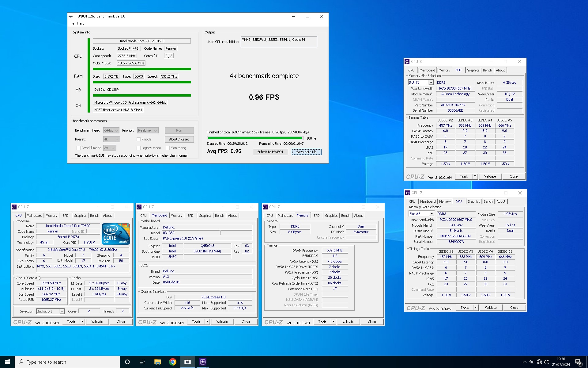Click HWBOT x265 window title icon
The image size is (588, 368).
point(71,16)
